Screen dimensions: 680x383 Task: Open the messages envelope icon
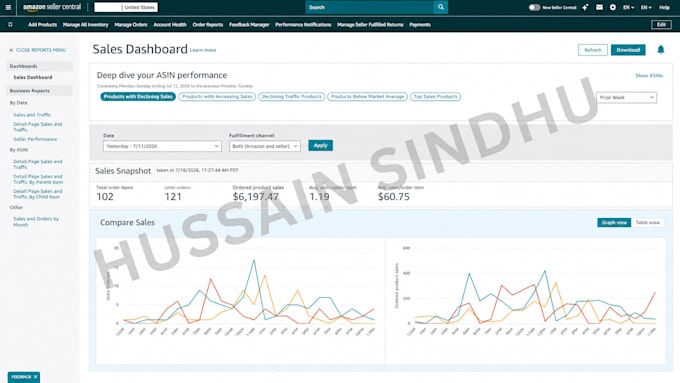[599, 7]
